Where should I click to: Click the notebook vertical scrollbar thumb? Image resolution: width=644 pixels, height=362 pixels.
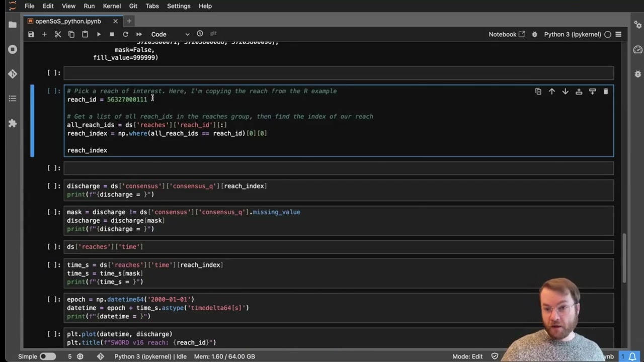pos(624,258)
